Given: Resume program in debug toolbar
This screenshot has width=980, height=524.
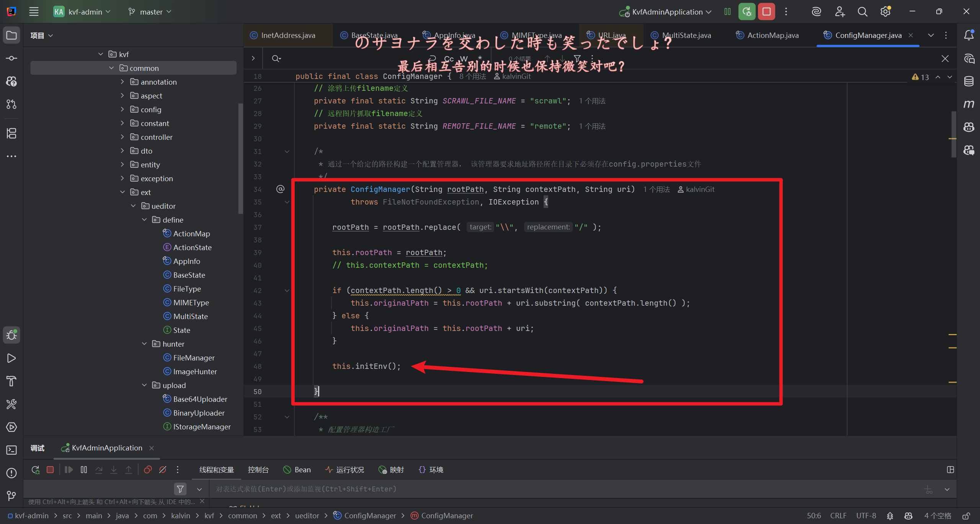Looking at the screenshot, I should (x=69, y=470).
